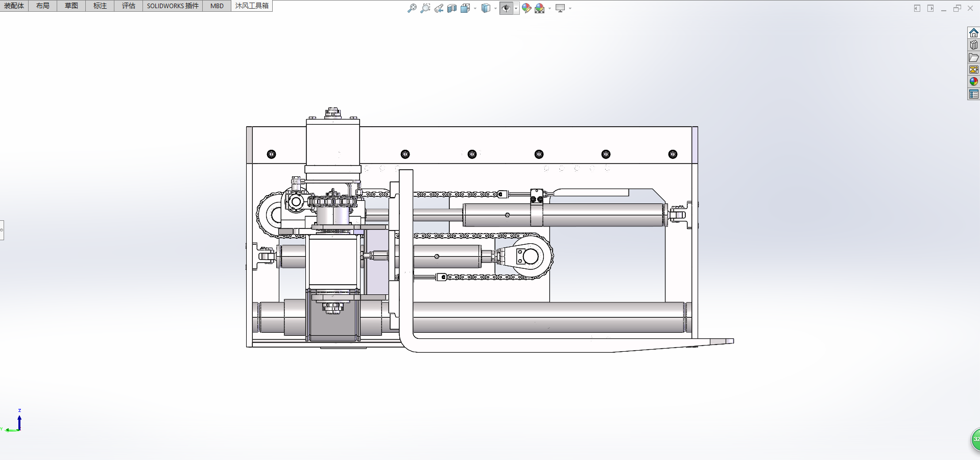This screenshot has width=980, height=460.
Task: Click the expand-right panel arrow button
Action: 930,8
